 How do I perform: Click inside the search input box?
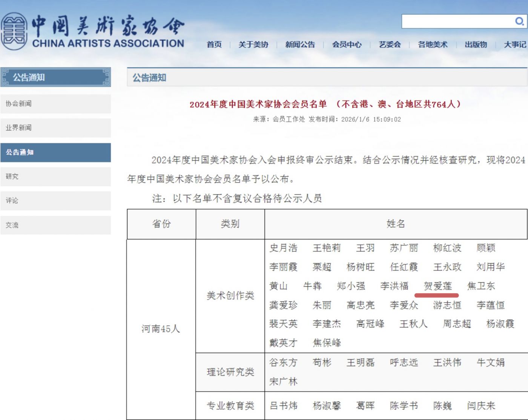coord(456,21)
